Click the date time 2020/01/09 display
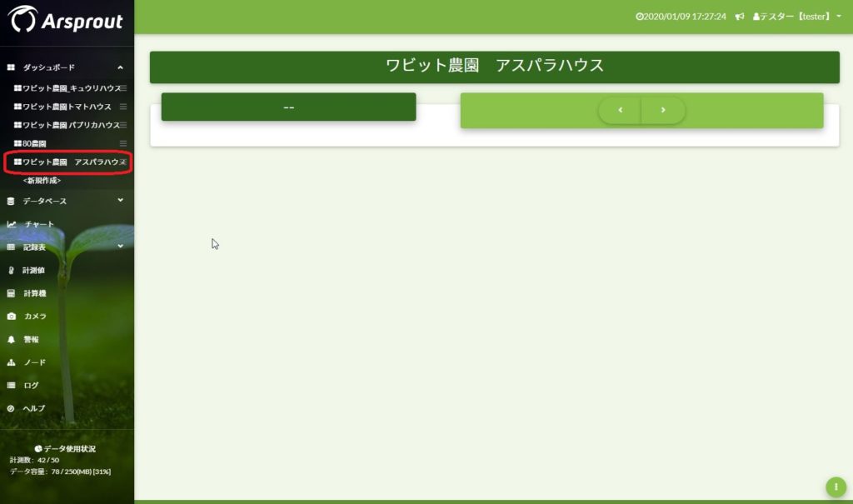853x504 pixels. point(685,17)
